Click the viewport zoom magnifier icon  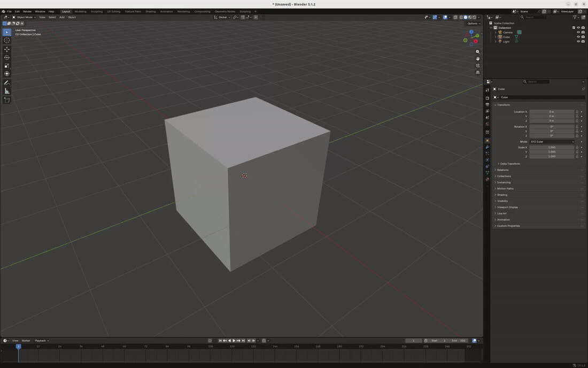[x=477, y=52]
